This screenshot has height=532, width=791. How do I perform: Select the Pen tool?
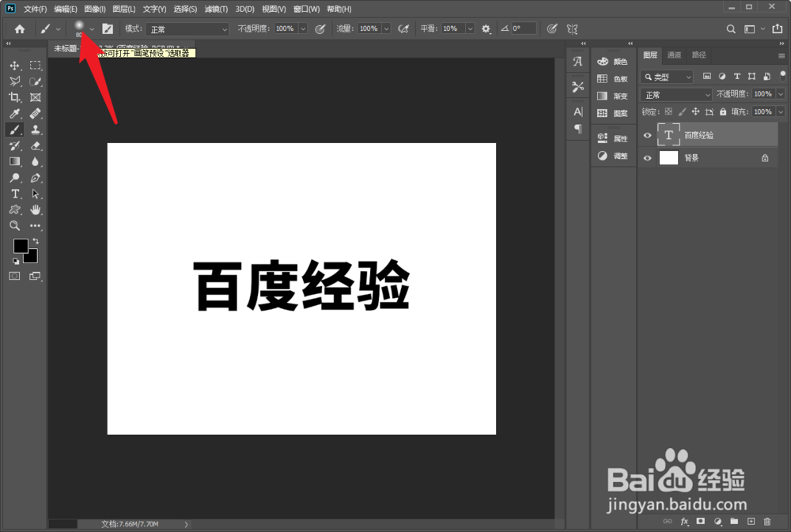[x=36, y=178]
